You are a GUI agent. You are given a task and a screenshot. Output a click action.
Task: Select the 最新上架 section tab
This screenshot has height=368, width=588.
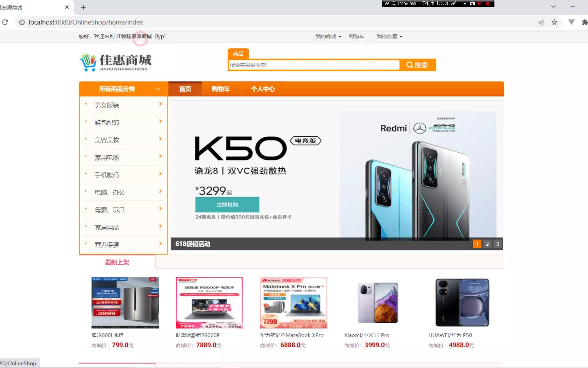[117, 262]
